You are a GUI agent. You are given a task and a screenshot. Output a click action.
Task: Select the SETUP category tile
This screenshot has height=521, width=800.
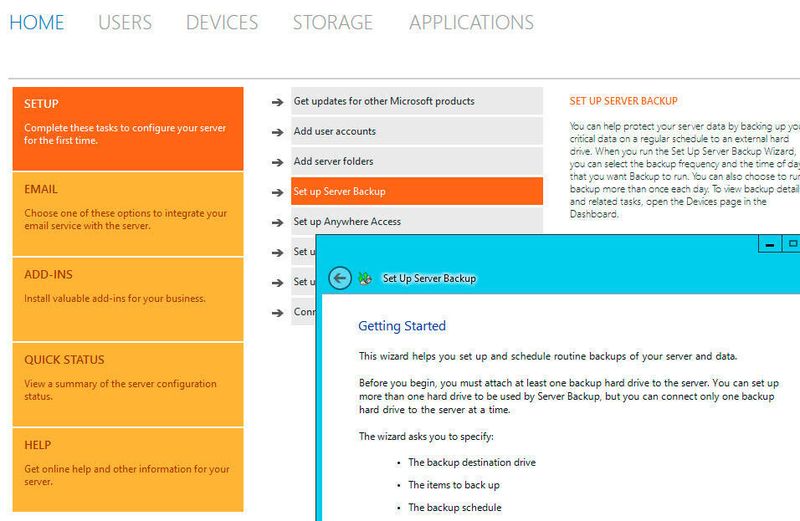point(128,129)
